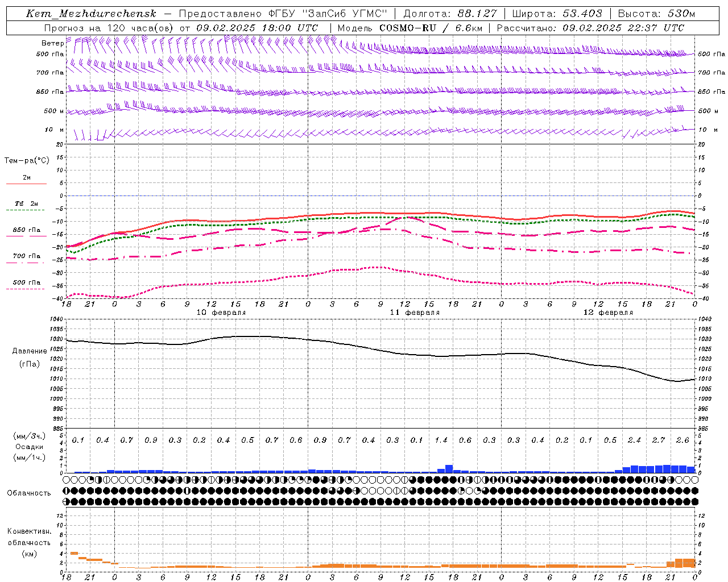Click the precipitation value 2.6

tap(682, 440)
